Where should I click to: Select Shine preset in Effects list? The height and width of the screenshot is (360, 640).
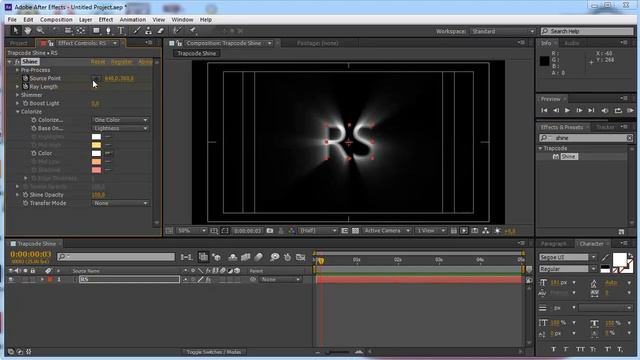569,156
